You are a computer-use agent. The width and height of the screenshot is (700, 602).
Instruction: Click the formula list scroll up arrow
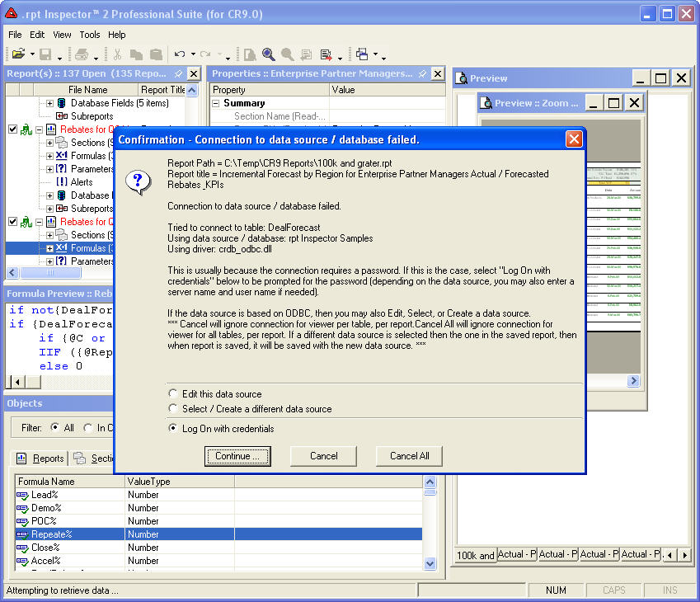[x=430, y=482]
